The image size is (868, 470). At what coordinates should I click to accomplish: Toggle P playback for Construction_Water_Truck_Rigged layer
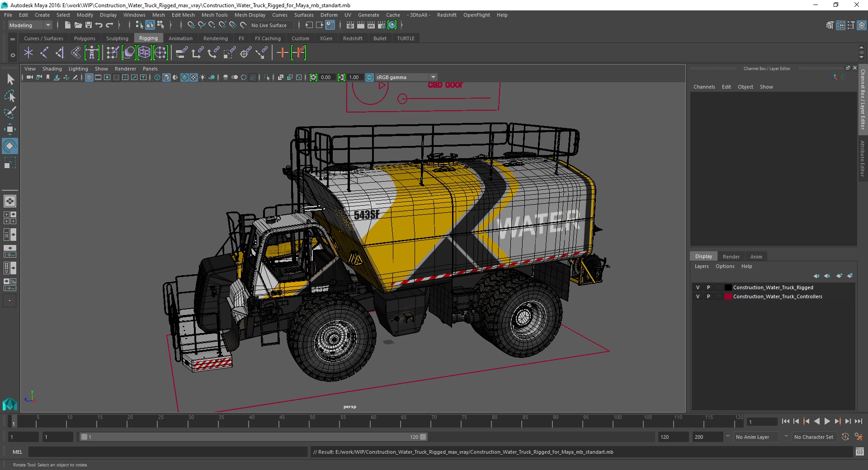(x=708, y=287)
